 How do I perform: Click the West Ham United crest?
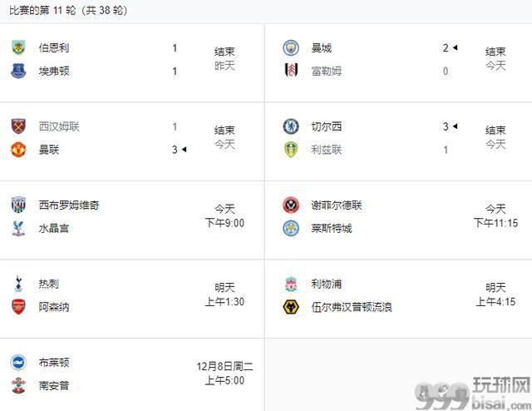[x=18, y=126]
